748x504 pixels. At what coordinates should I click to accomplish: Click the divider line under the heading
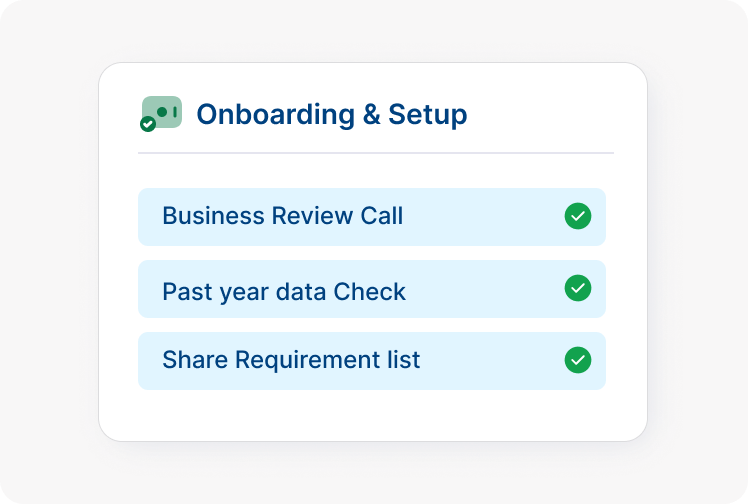click(x=375, y=153)
